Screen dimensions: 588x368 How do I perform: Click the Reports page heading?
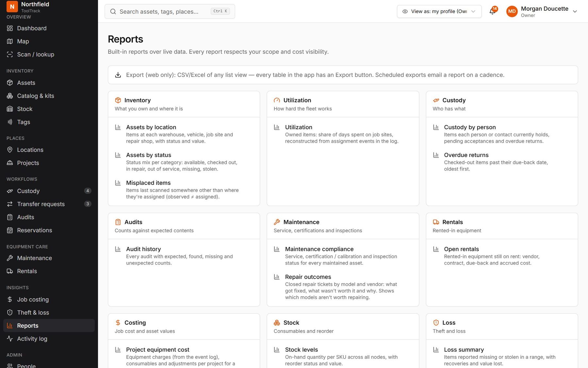point(125,39)
